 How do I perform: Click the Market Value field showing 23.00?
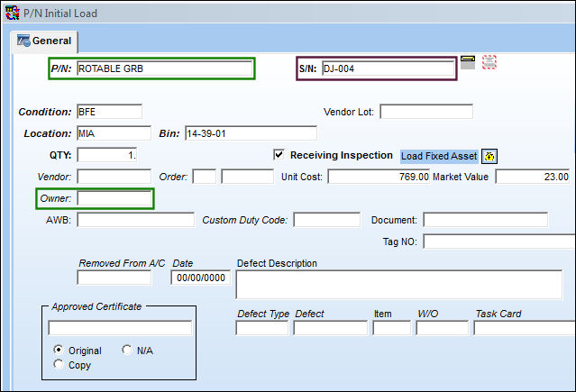coord(533,177)
